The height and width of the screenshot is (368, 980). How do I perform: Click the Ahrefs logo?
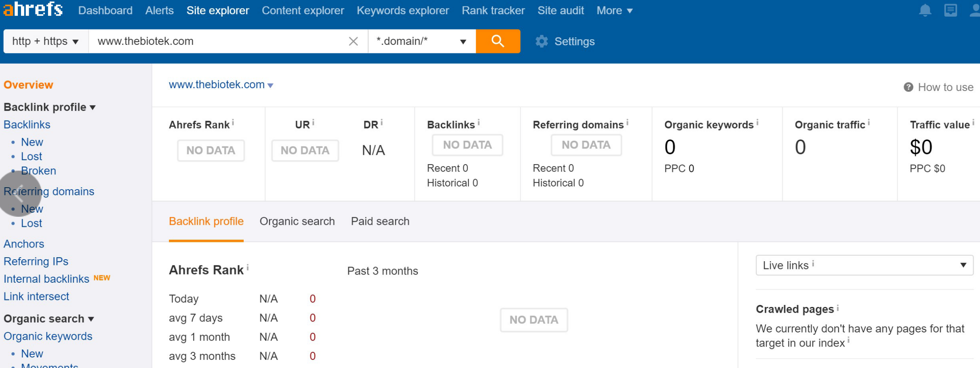point(33,10)
